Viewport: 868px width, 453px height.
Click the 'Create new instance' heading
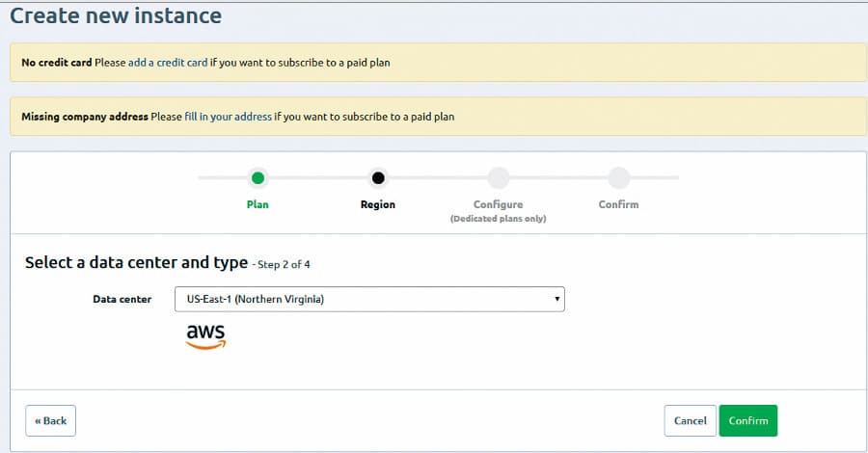click(116, 16)
